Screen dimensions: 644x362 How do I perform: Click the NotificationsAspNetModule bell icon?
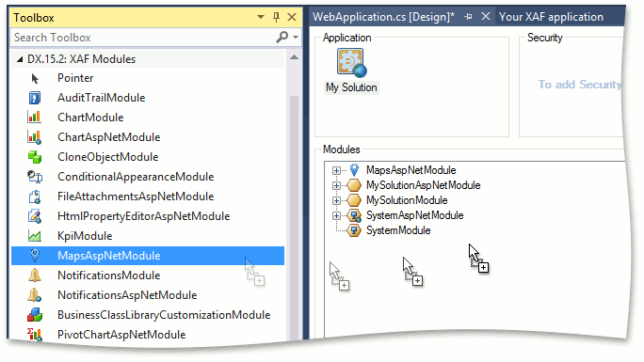tap(35, 295)
